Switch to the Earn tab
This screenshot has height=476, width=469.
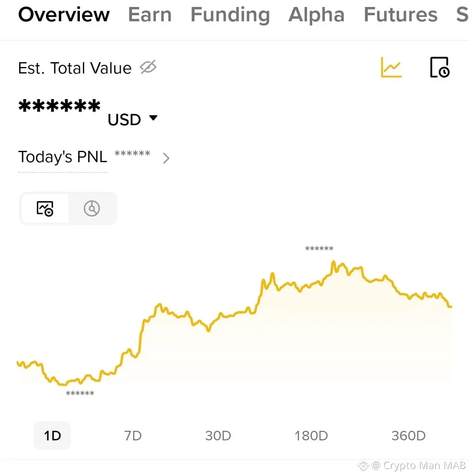tap(150, 15)
